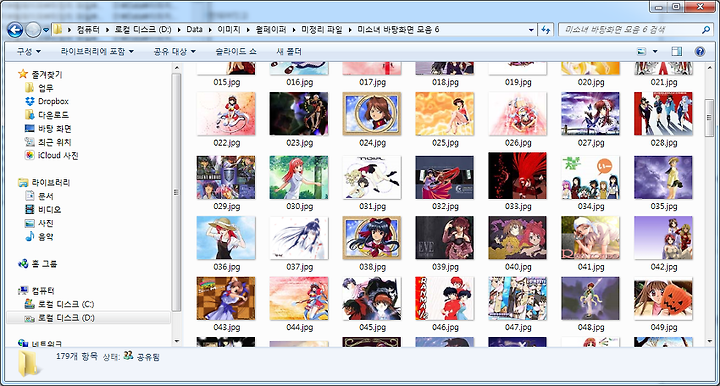
Task: Select thumbnail 030.jpg
Action: coord(299,177)
